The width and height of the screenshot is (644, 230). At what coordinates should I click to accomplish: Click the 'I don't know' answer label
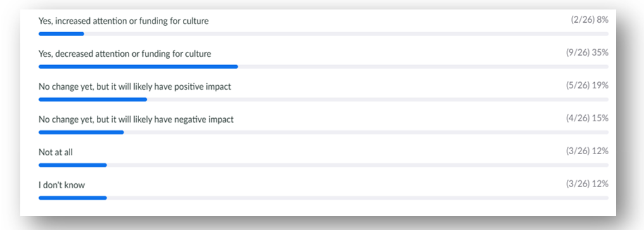click(x=61, y=185)
